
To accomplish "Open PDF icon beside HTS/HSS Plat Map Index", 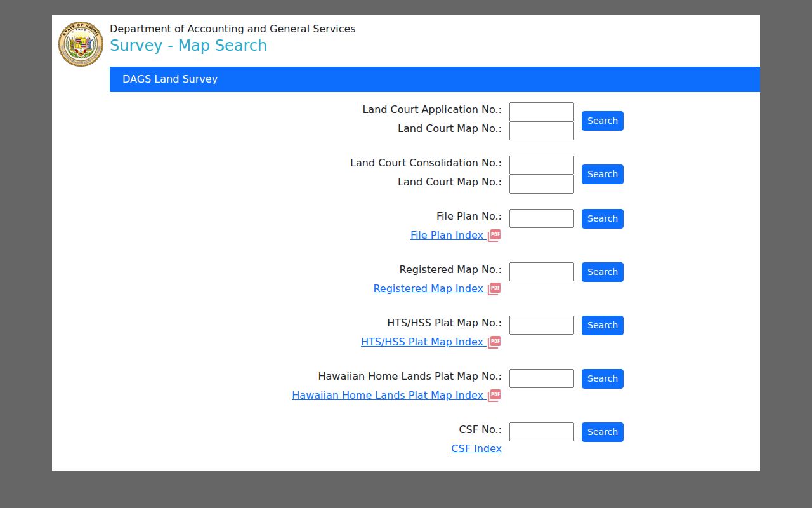I will pyautogui.click(x=494, y=342).
